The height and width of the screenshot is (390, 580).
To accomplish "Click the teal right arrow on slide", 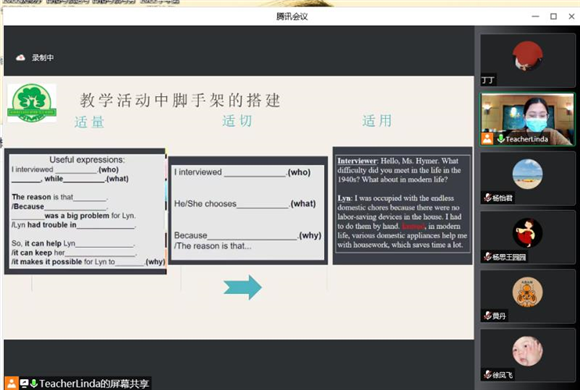I will click(x=243, y=287).
